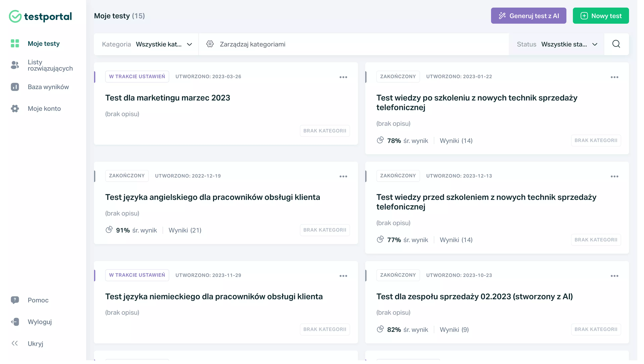Open Wyniki (21) for angielskiego test

(x=185, y=230)
